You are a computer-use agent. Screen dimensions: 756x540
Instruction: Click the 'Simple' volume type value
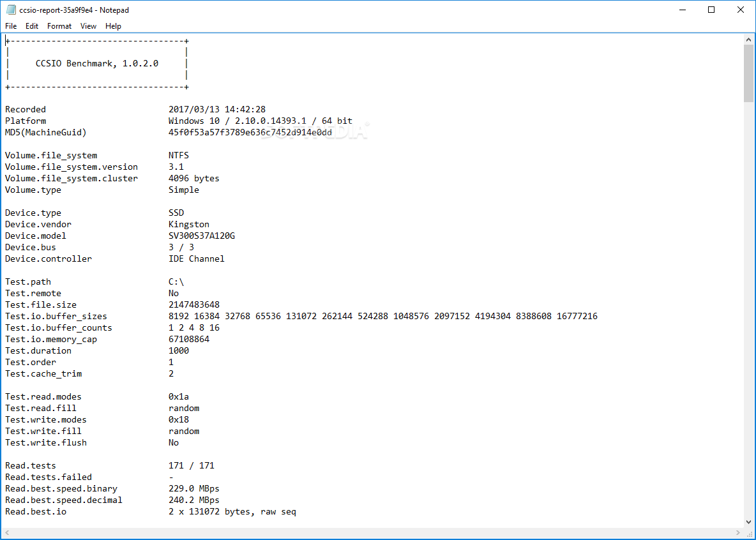point(184,190)
